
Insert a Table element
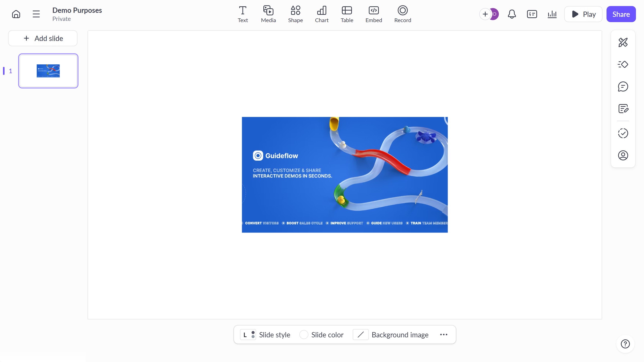pos(347,14)
